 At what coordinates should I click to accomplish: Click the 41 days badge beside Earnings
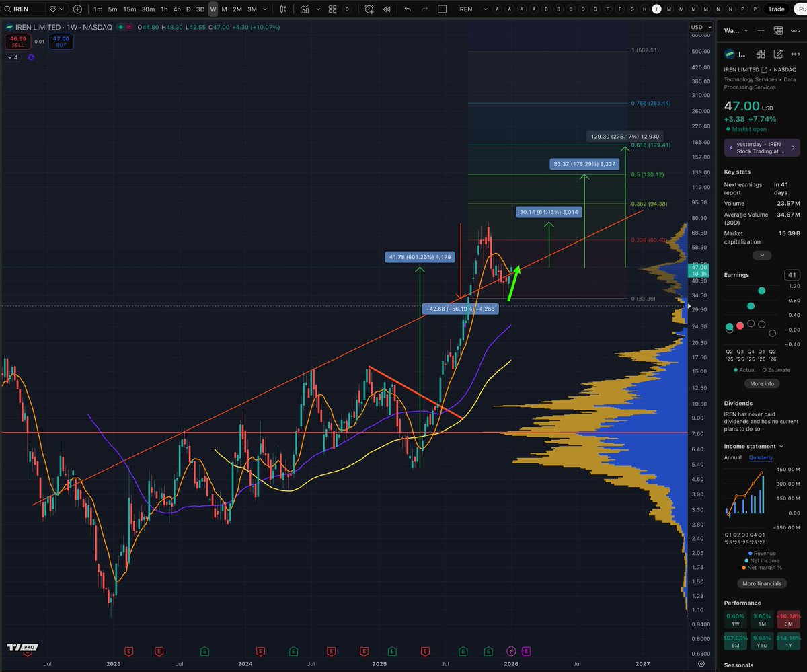[x=792, y=275]
